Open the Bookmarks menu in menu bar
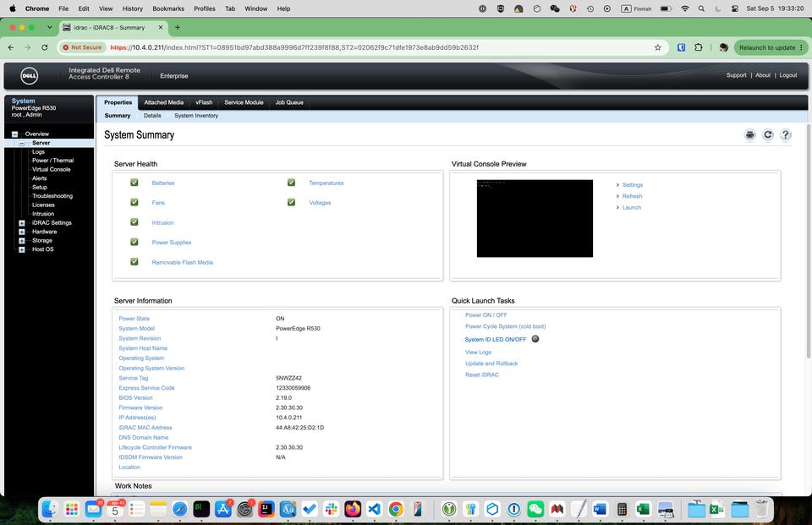Screen dimensions: 812x525 168,8
